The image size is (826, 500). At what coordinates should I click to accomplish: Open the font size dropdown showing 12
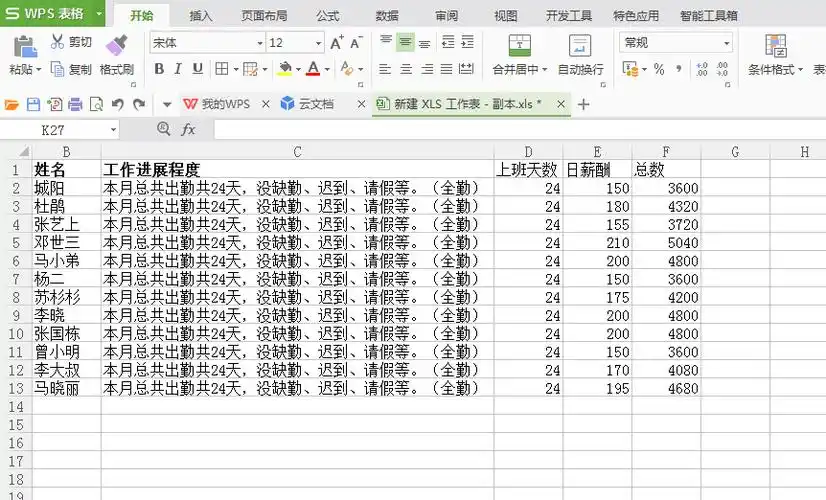pyautogui.click(x=318, y=43)
